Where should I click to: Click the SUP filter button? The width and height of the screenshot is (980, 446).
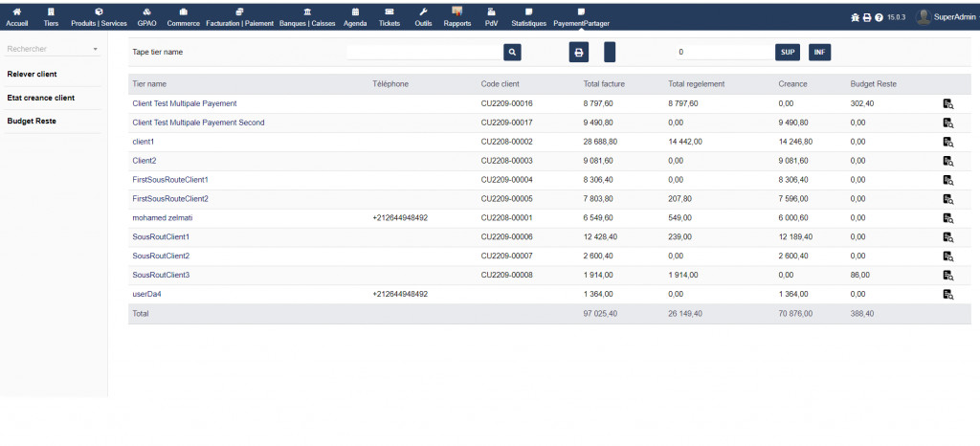788,53
